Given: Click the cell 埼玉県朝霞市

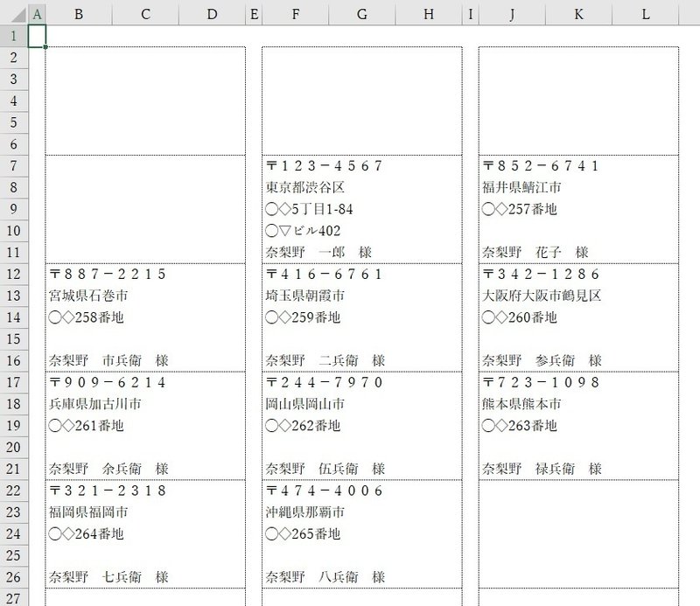Looking at the screenshot, I should click(304, 296).
